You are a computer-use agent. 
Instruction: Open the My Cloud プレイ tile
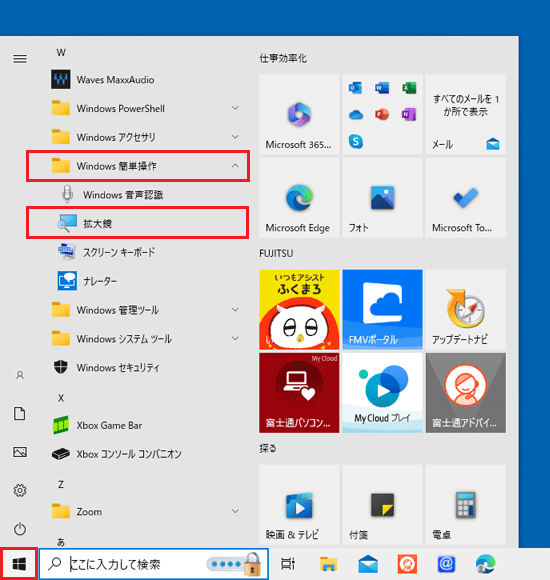[x=382, y=393]
